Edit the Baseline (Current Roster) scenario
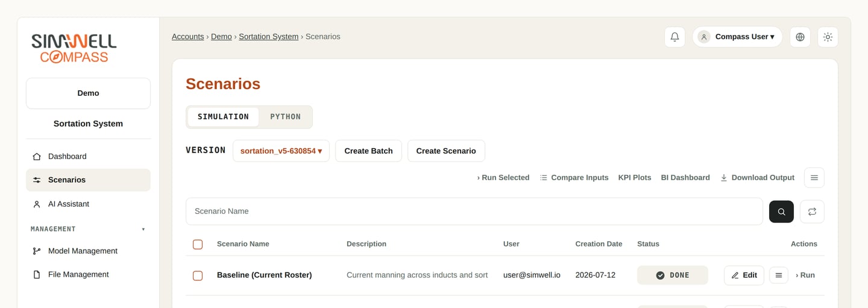This screenshot has width=868, height=308. tap(744, 275)
